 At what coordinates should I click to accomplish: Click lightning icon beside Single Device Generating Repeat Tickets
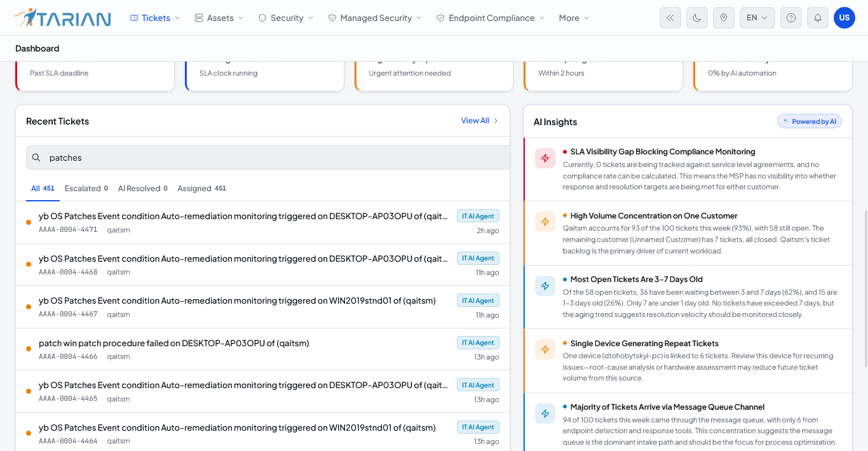pos(545,349)
